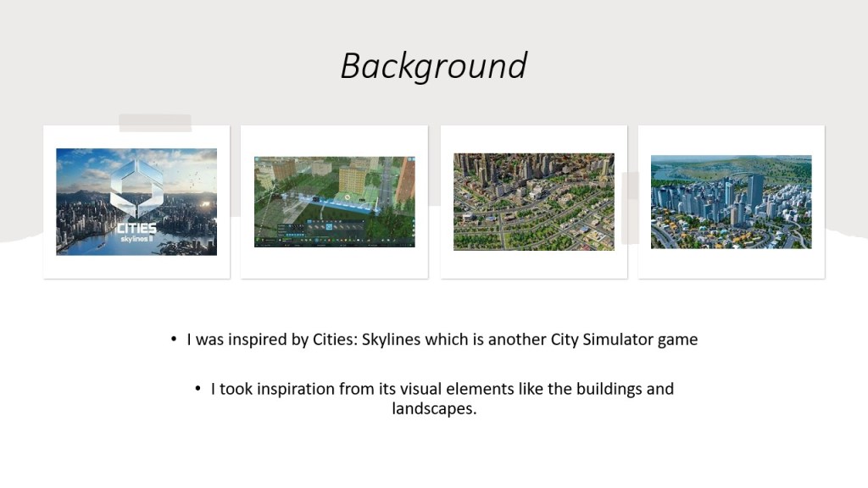The width and height of the screenshot is (868, 488).
Task: Select the riverside skyscraper skyline image
Action: [x=731, y=202]
